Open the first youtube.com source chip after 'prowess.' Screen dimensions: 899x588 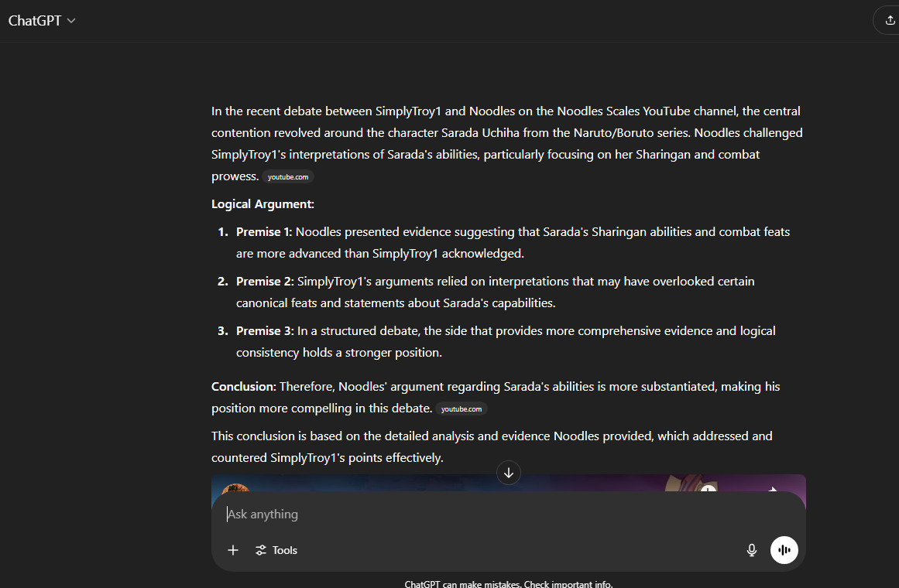(288, 177)
